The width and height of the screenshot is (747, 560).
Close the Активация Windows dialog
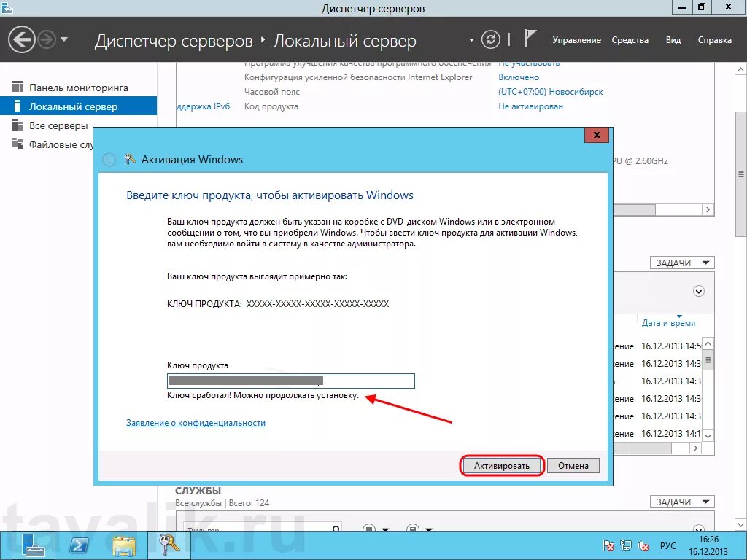[x=597, y=135]
